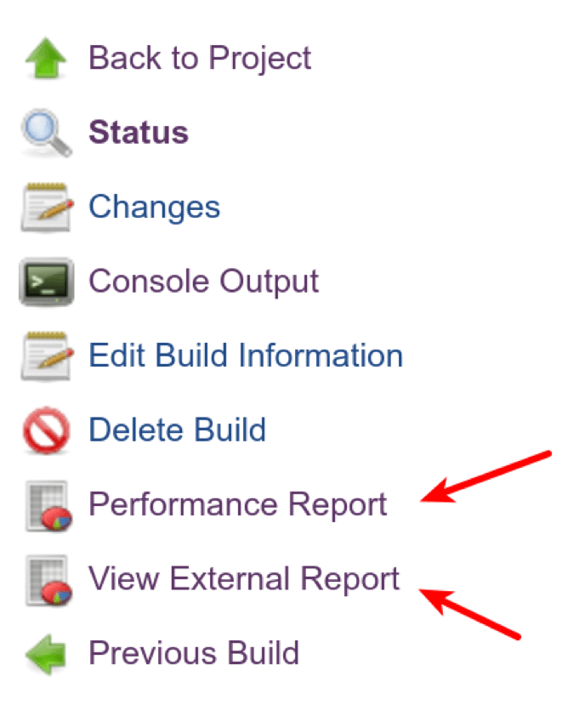Screen dimensions: 585x728
Task: Click the terminal Console Output icon
Action: click(47, 282)
